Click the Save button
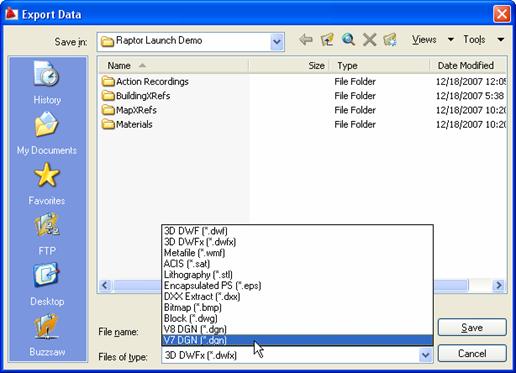 coord(472,327)
